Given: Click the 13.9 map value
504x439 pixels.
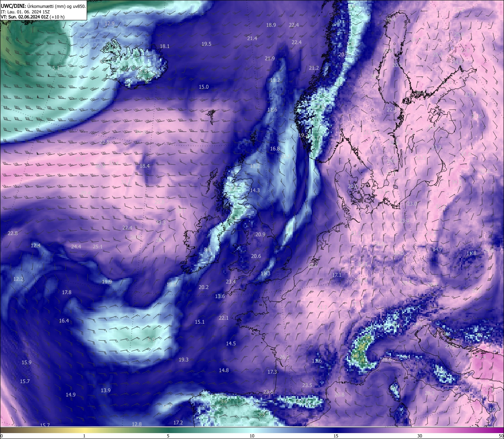Looking at the screenshot, I should pyautogui.click(x=106, y=391).
